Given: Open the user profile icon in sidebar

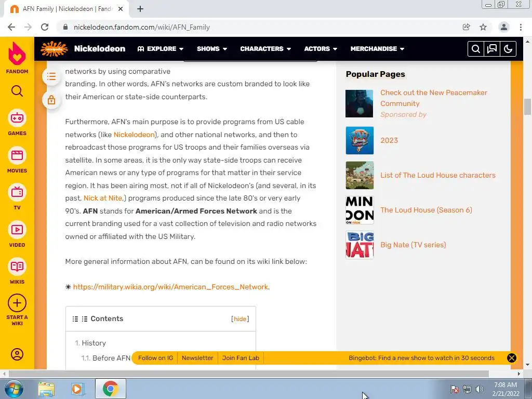Looking at the screenshot, I should pos(17,354).
